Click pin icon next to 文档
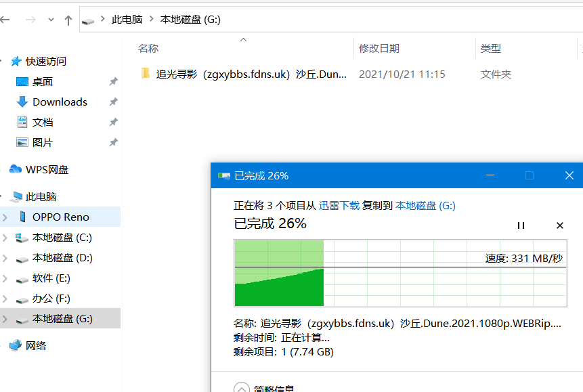 (113, 122)
